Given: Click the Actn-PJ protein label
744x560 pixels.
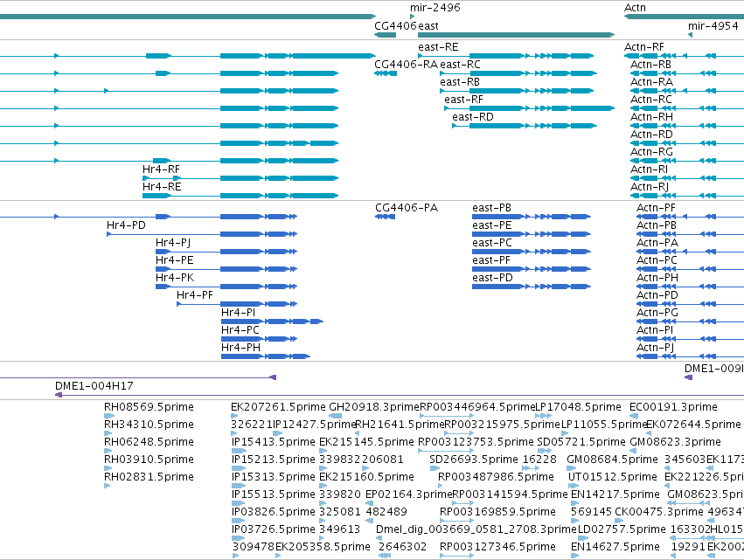Looking at the screenshot, I should [656, 349].
